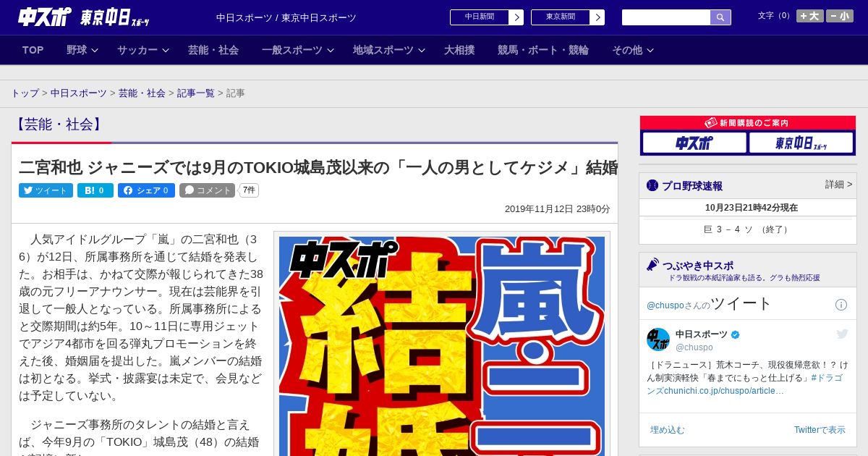Expand the 地域スポーツ menu
868x456 pixels.
pos(389,50)
